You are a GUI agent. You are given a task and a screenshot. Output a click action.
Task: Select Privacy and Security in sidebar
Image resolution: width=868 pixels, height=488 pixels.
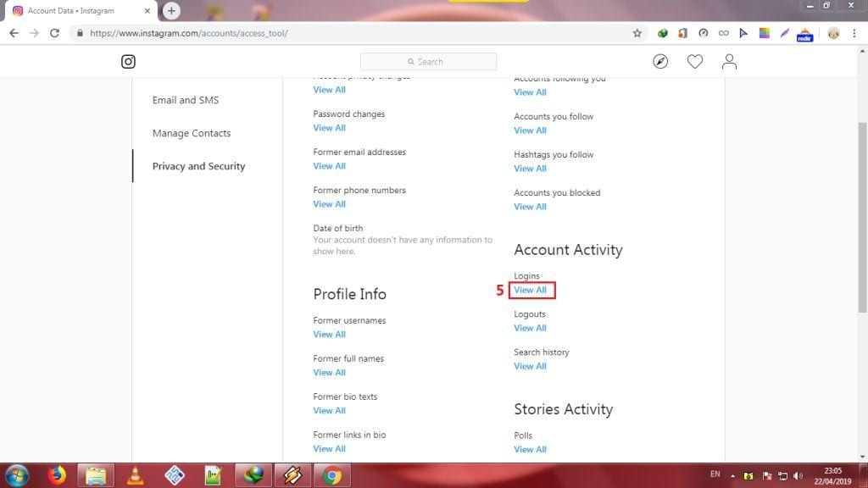click(198, 166)
